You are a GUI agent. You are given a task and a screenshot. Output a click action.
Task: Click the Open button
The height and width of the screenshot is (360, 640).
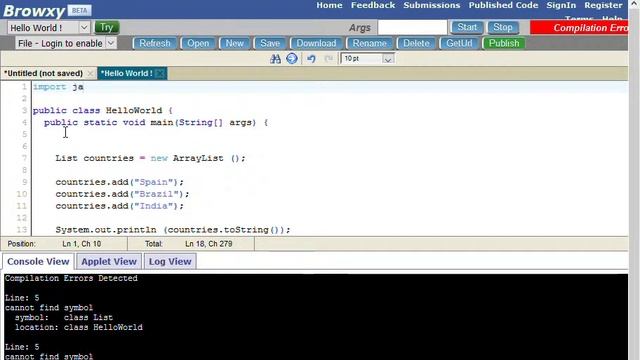point(198,43)
